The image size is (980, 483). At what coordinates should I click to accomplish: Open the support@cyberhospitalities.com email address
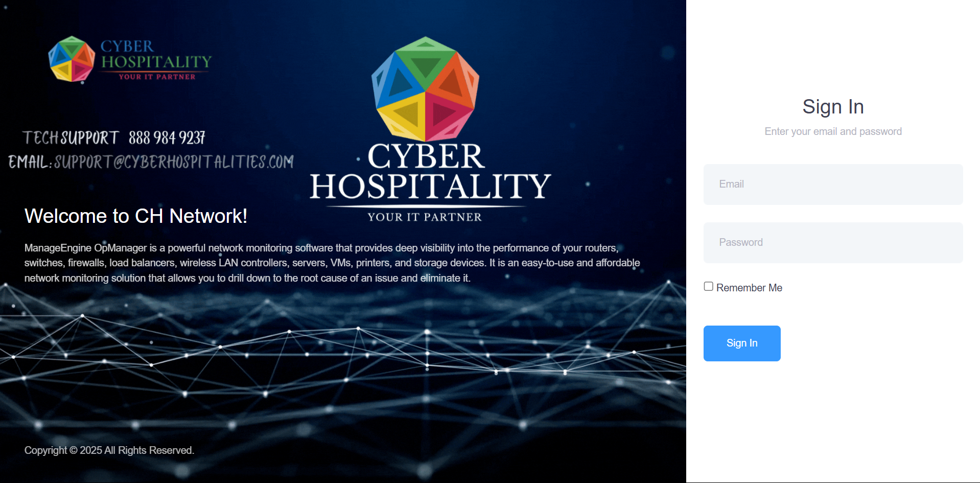(x=174, y=162)
